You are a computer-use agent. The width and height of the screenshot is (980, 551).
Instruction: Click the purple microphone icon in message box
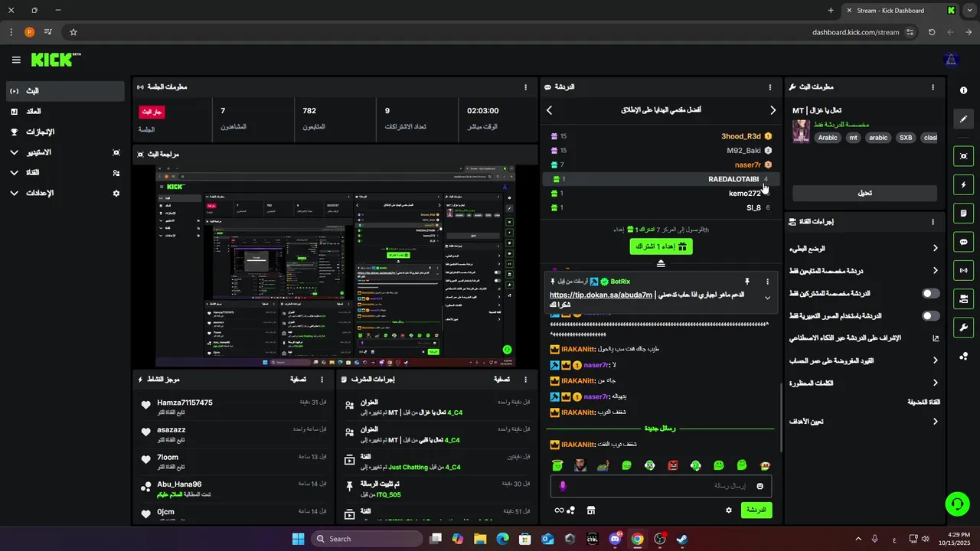coord(563,486)
